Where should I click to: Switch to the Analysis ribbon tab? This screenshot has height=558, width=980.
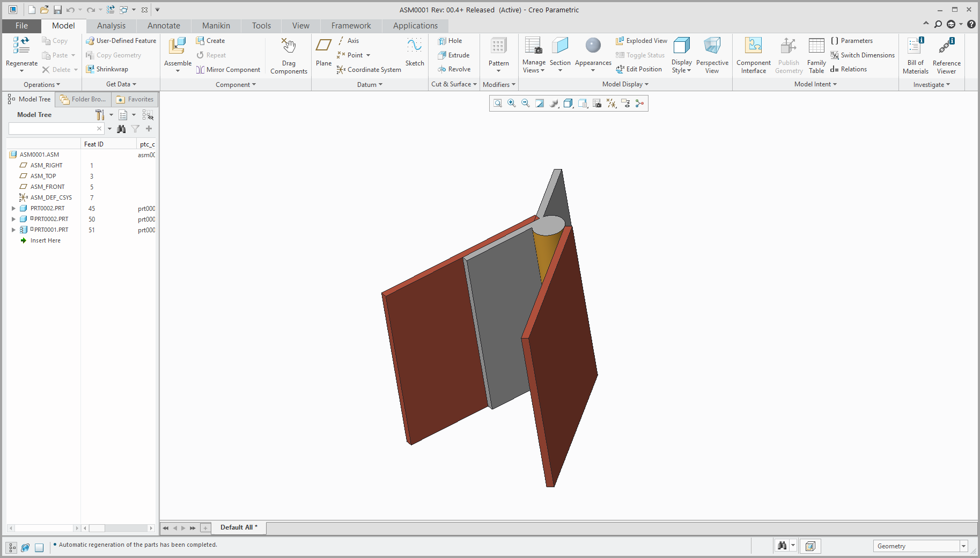pyautogui.click(x=111, y=26)
